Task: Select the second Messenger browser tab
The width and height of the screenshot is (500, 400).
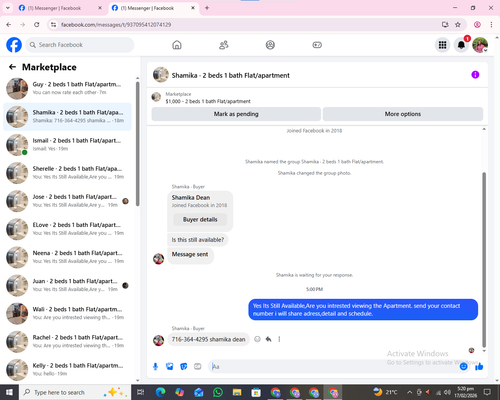Action: [153, 8]
